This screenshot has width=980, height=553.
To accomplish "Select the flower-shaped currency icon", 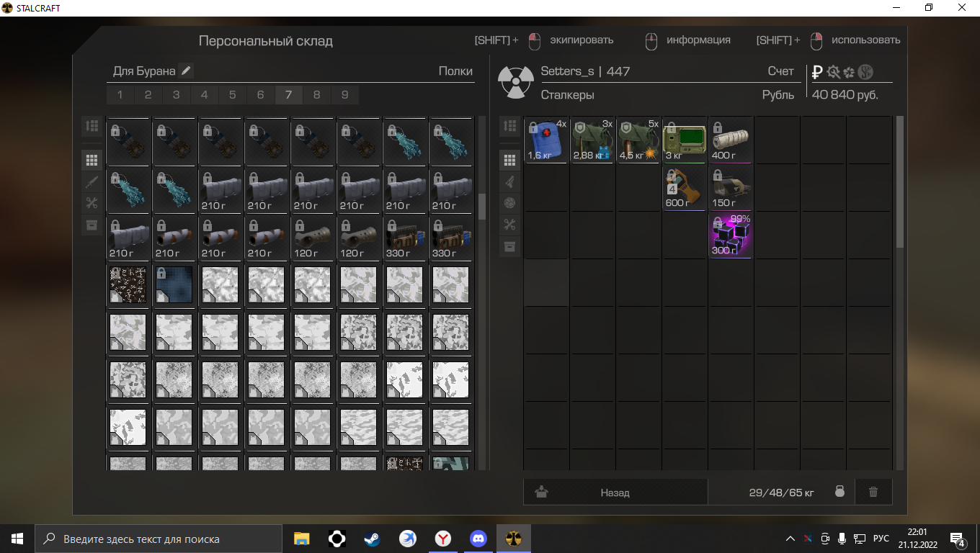I will (x=849, y=72).
